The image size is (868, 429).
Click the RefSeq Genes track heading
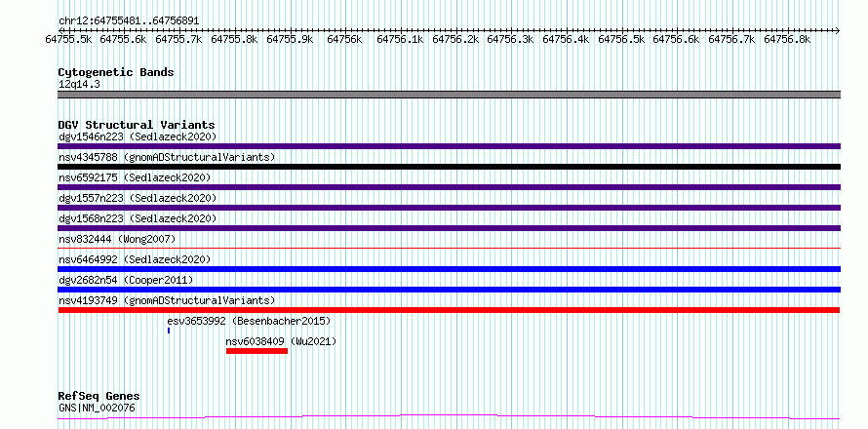click(99, 396)
